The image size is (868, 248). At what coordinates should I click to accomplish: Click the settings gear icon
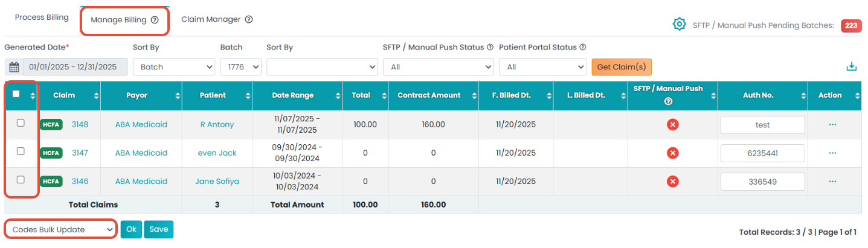pyautogui.click(x=680, y=24)
